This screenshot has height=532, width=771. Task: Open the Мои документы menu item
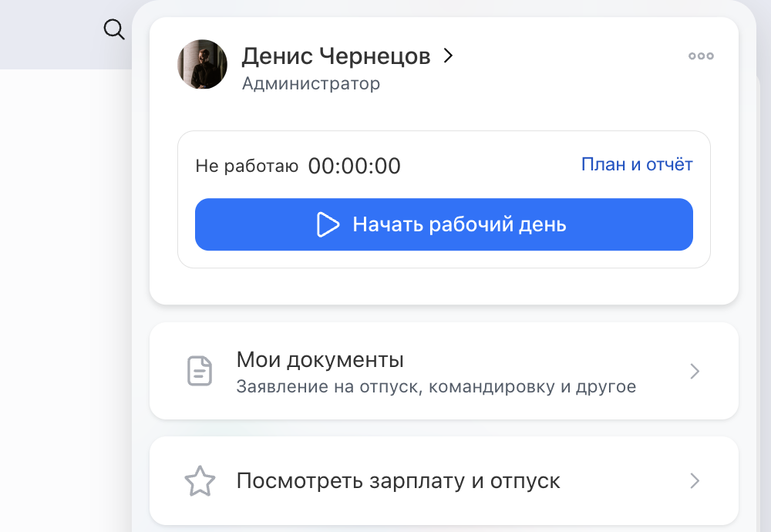click(x=320, y=360)
